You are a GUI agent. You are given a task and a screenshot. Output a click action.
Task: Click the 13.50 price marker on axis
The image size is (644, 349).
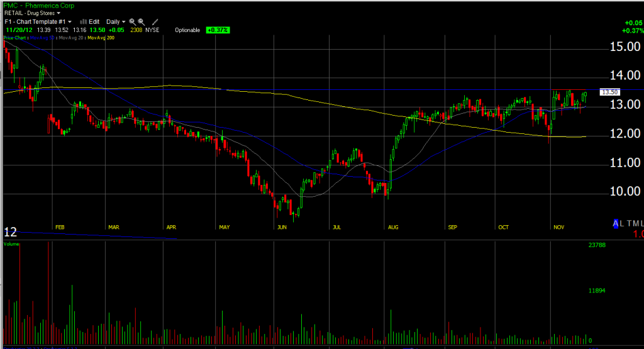click(x=610, y=92)
